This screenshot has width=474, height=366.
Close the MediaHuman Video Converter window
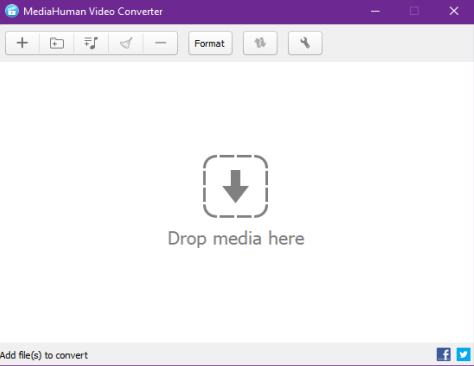tap(454, 11)
